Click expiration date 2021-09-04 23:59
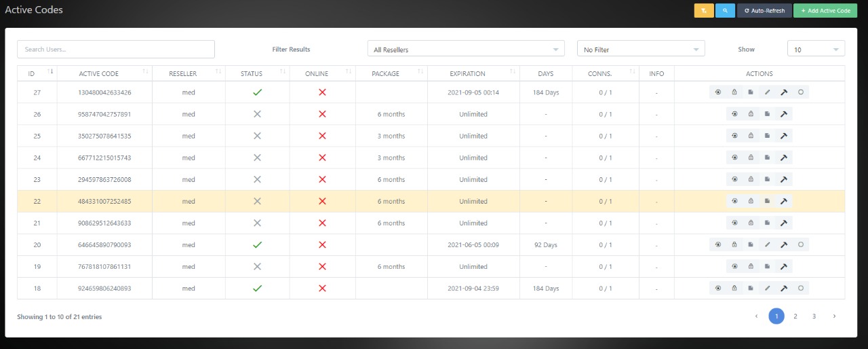868x349 pixels. click(473, 288)
